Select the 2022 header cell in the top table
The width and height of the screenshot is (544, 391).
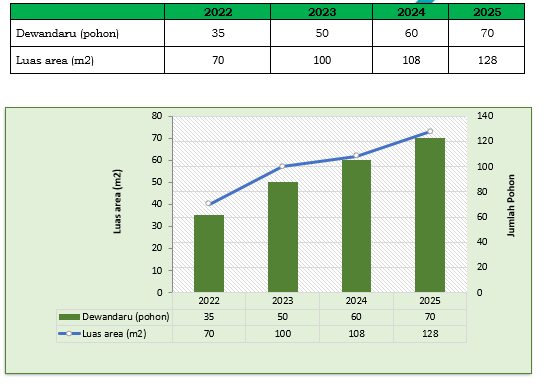218,12
